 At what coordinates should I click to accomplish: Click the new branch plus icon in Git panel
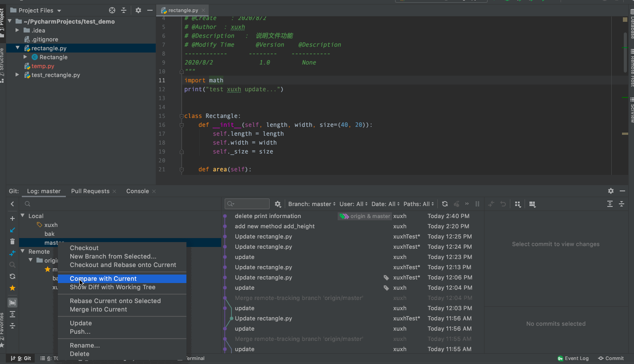tap(12, 218)
